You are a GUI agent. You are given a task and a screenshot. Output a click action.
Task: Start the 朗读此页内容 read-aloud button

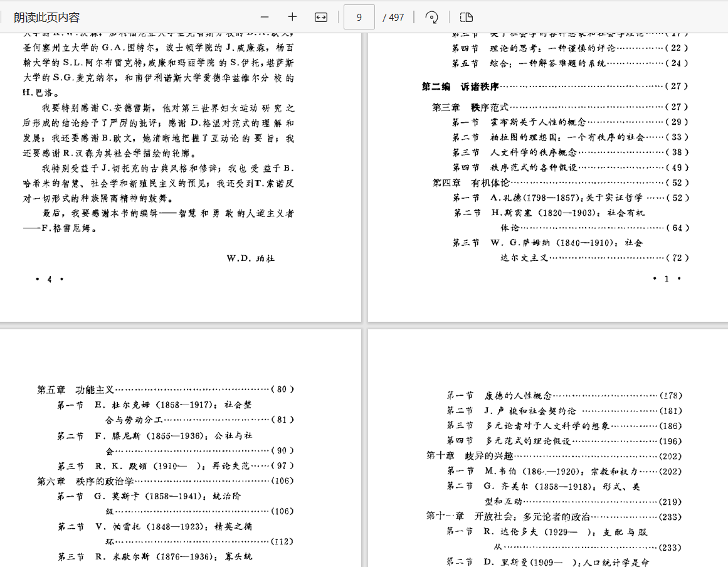pyautogui.click(x=46, y=17)
